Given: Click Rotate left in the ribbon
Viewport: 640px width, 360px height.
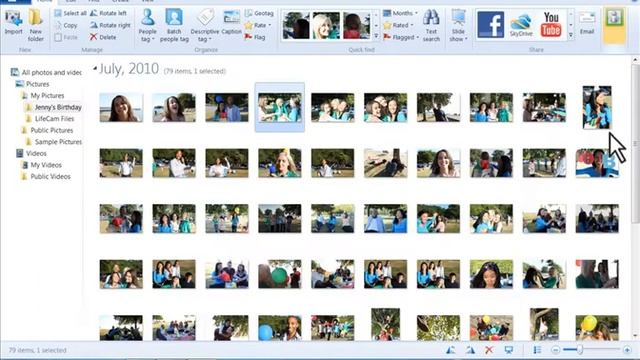Looking at the screenshot, I should pyautogui.click(x=108, y=13).
